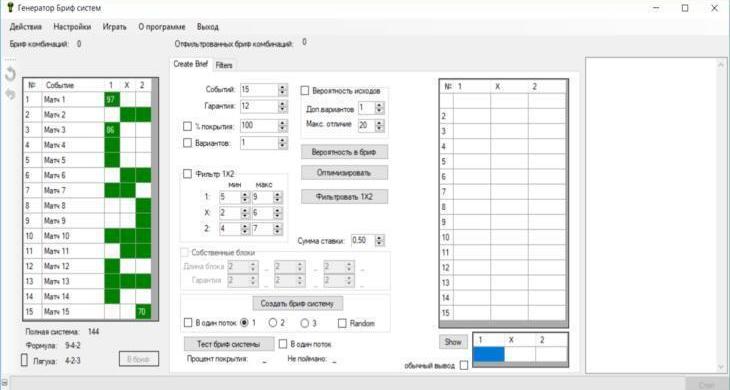Open the Играть menu

pyautogui.click(x=115, y=27)
